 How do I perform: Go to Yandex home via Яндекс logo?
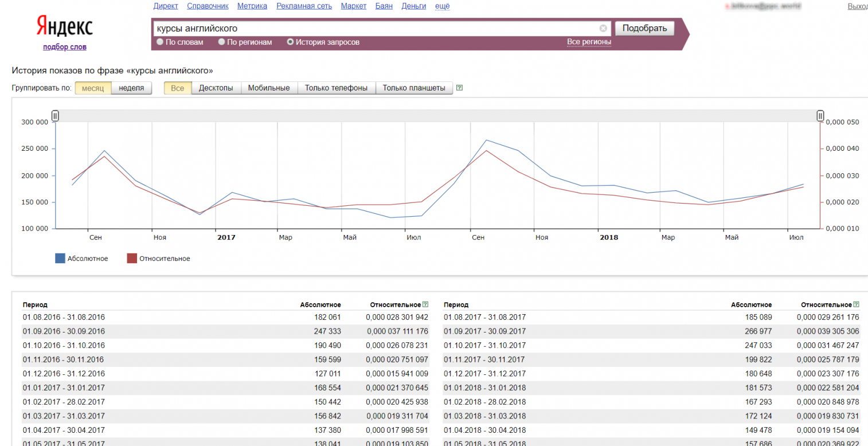(x=65, y=26)
